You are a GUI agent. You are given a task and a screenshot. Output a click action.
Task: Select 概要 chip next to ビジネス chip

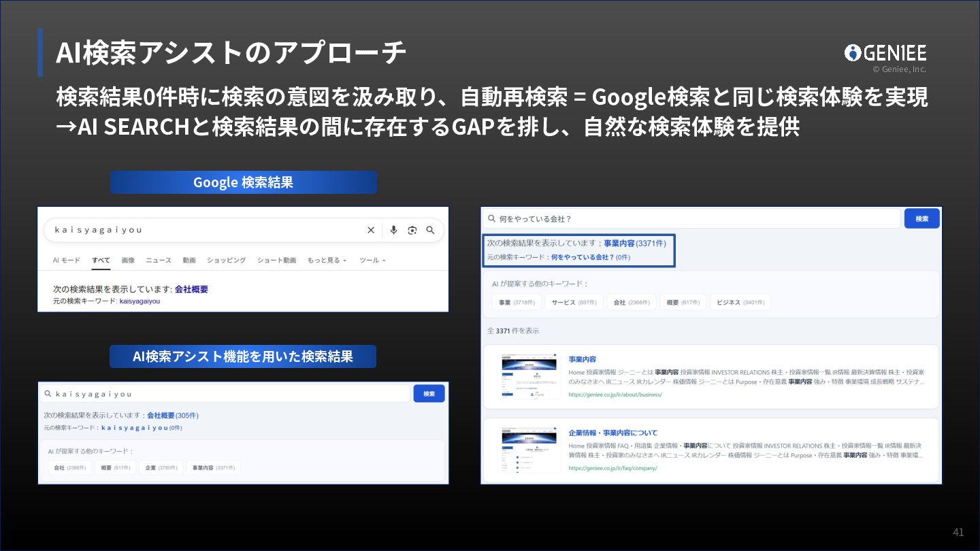coord(683,302)
